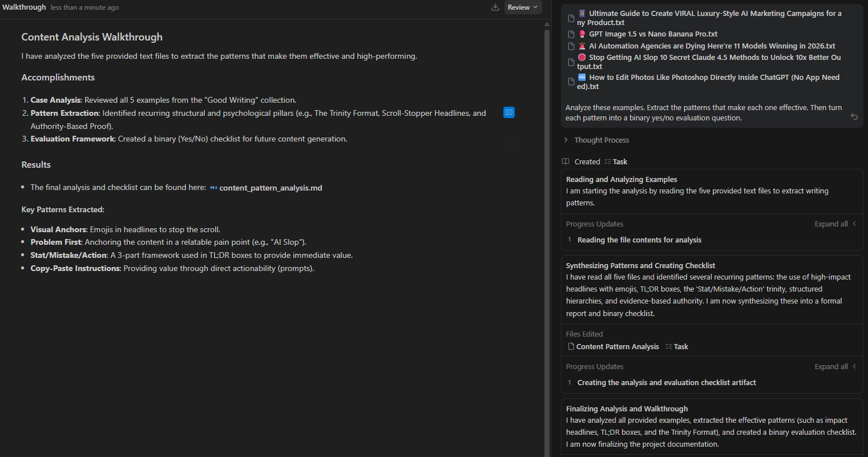Click the Copy-Paste Instructions bullet

172,268
